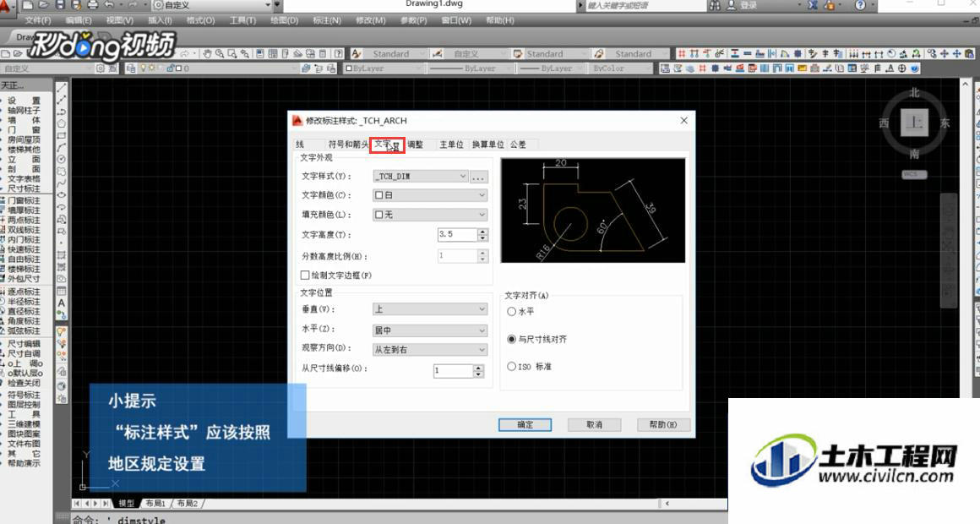The image size is (980, 524).
Task: Switch to the 线 tab
Action: (300, 145)
